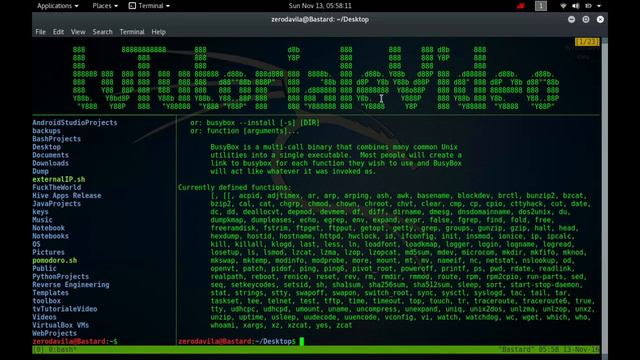Open the Places menu in top panel
This screenshot has height=360, width=640.
coord(105,6)
